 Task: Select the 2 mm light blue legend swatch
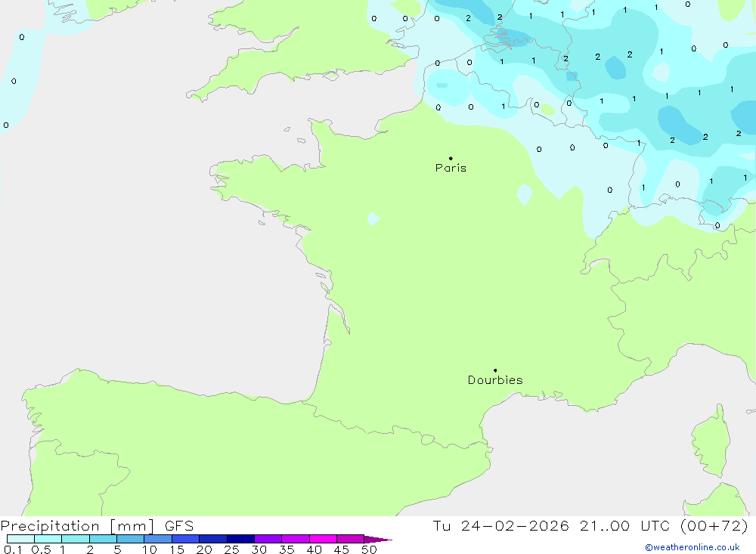(103, 539)
